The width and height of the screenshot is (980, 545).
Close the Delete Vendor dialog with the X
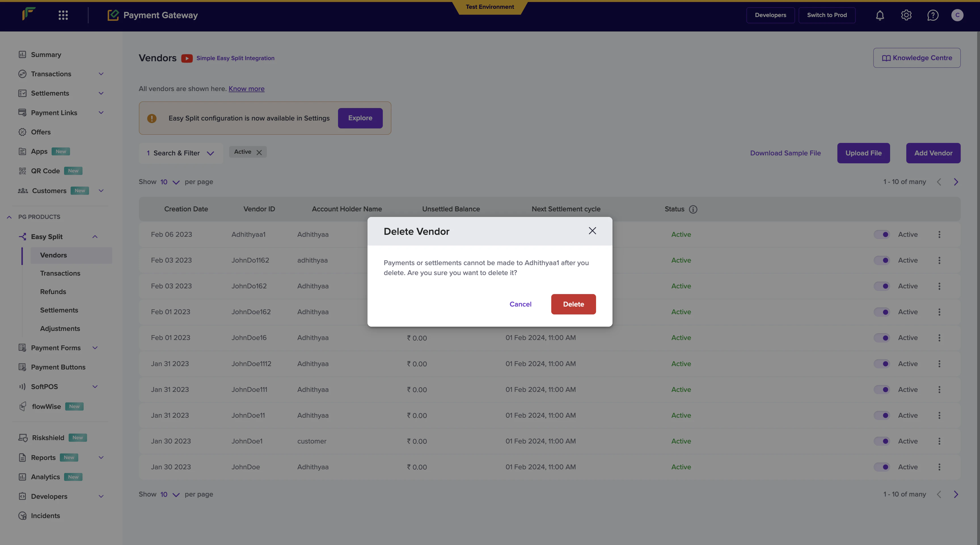(x=592, y=231)
